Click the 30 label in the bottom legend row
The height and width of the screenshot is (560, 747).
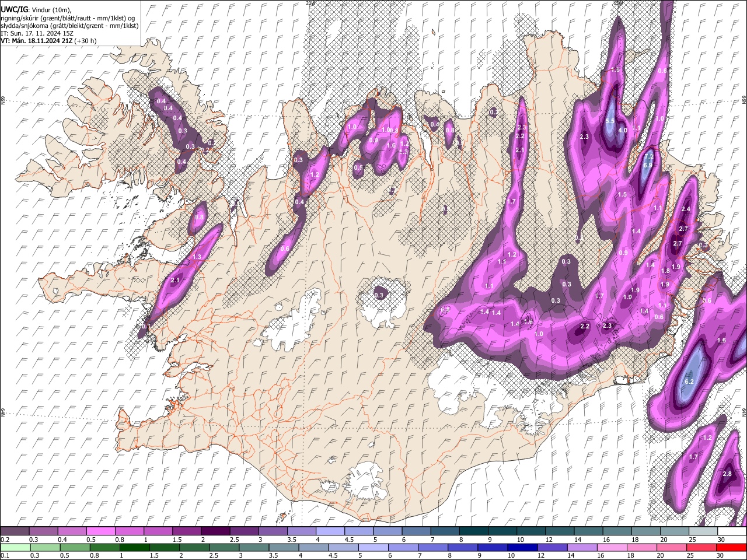tap(721, 555)
